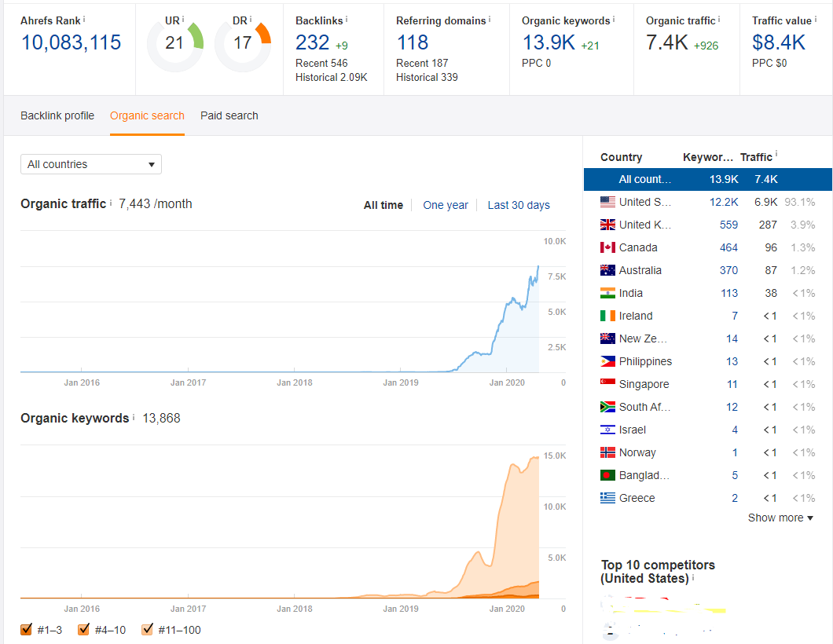
Task: Click the United Kingdom flag icon
Action: [607, 225]
